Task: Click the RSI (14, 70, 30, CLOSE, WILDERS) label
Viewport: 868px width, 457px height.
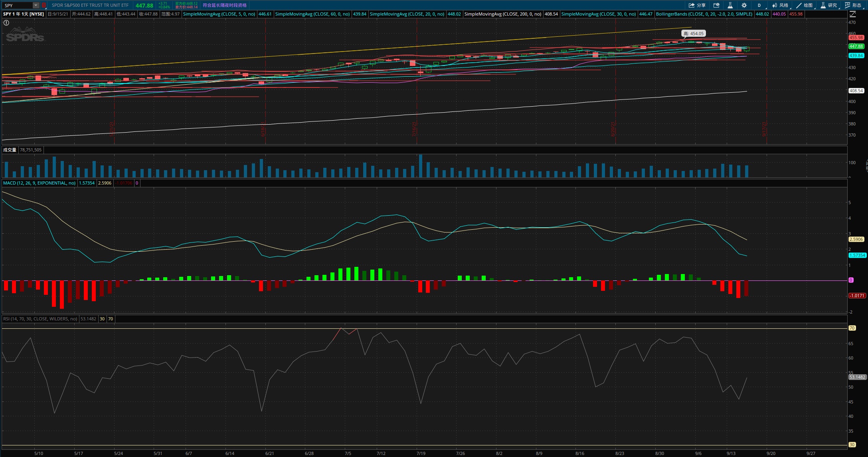Action: [x=40, y=319]
